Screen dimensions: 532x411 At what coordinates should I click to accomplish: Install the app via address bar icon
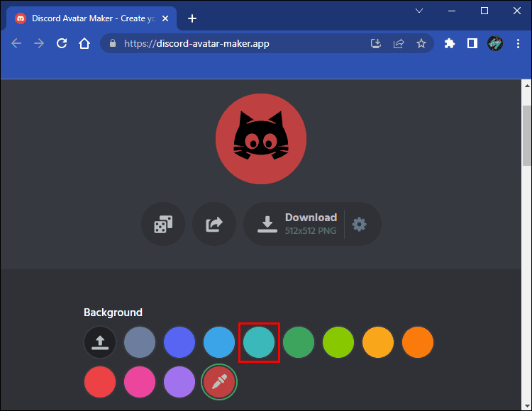[x=376, y=43]
